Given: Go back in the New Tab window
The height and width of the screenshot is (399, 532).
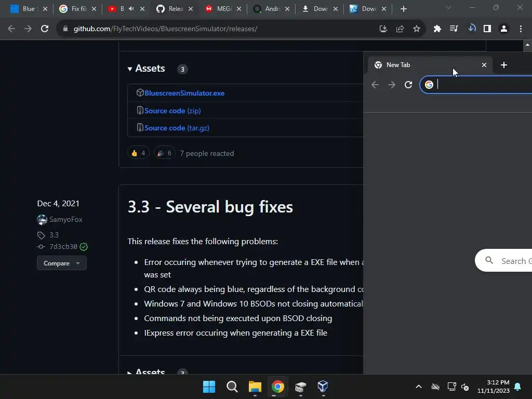Looking at the screenshot, I should pos(375,85).
